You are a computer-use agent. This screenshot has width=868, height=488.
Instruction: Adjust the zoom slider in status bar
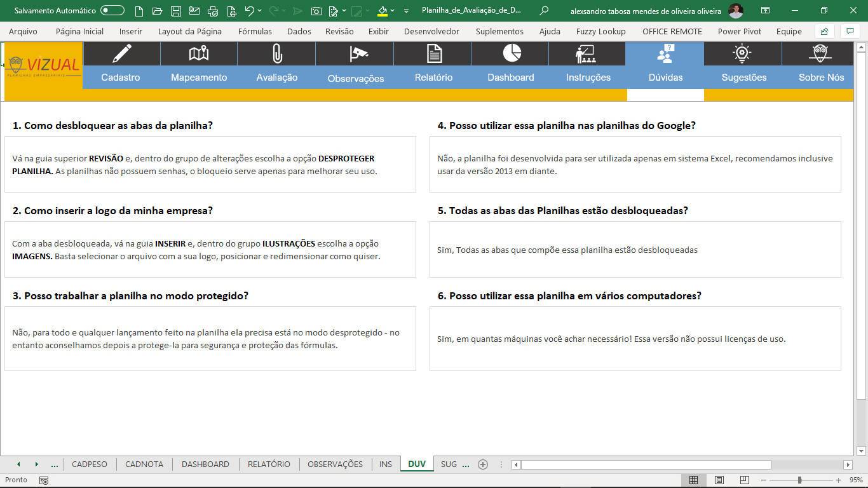(x=801, y=480)
